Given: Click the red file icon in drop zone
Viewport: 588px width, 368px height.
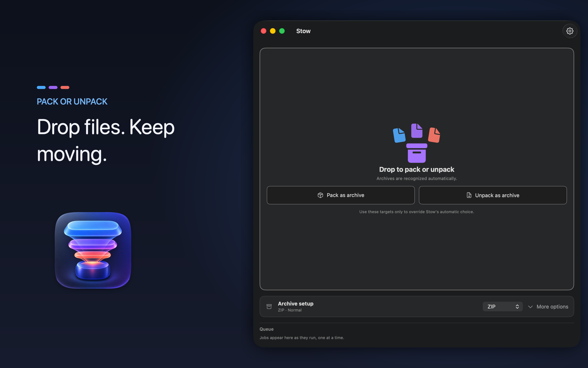Looking at the screenshot, I should [434, 135].
